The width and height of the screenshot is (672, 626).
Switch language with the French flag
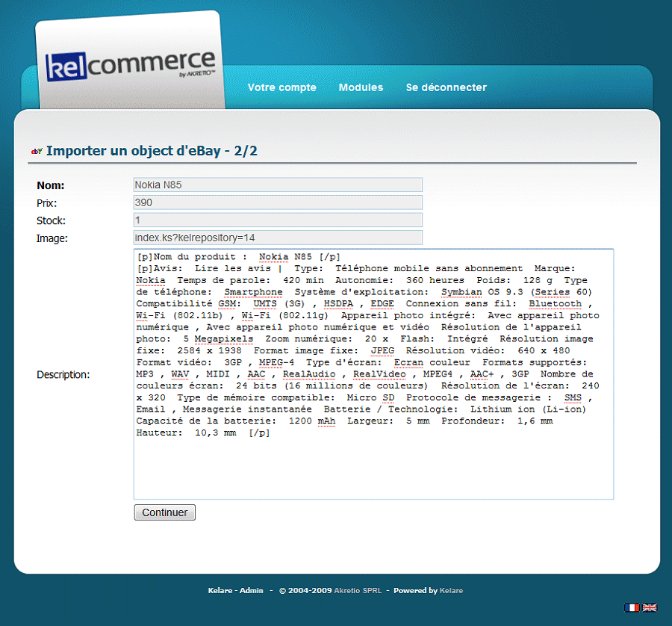pos(632,607)
